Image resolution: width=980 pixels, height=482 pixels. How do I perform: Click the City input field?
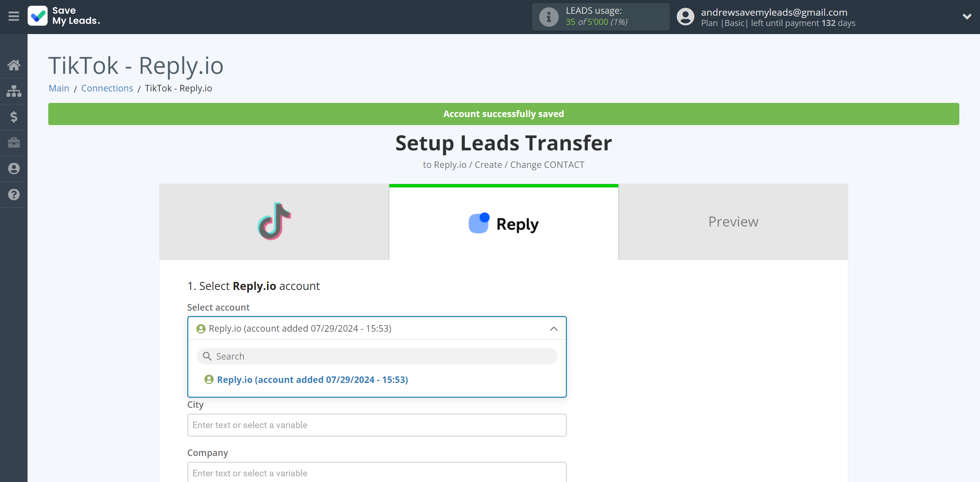click(377, 425)
